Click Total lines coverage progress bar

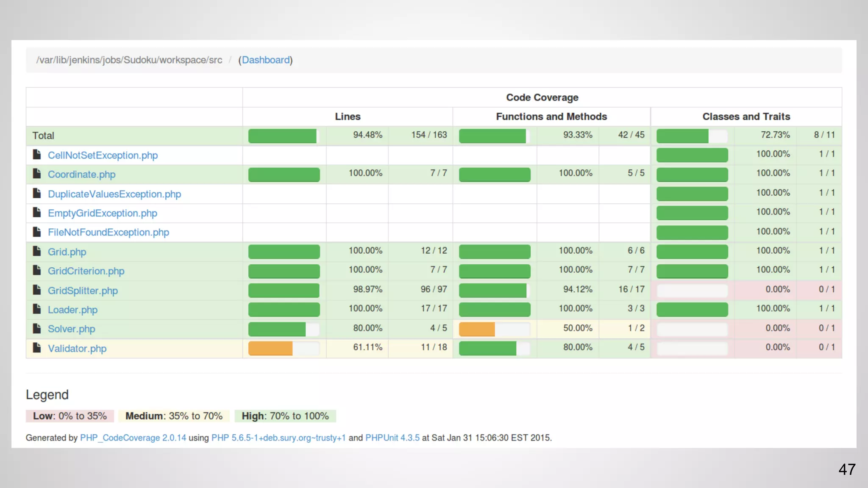283,136
